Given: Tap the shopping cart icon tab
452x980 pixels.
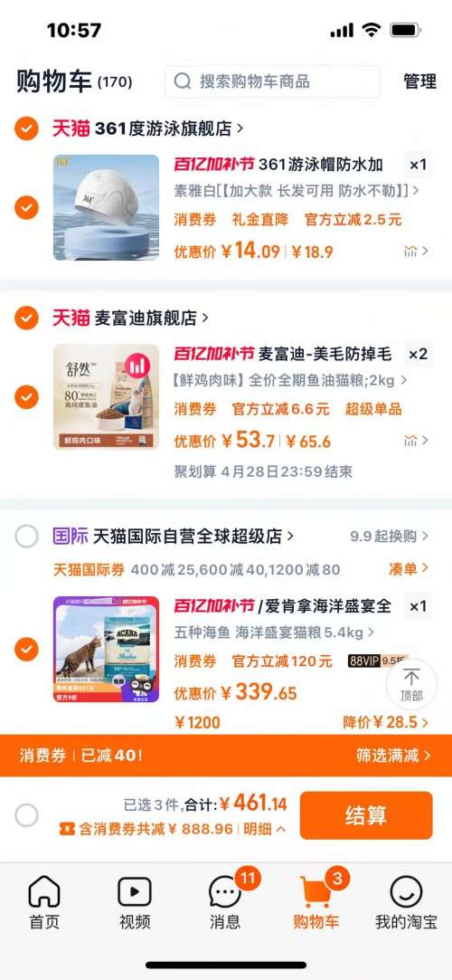Looking at the screenshot, I should (315, 891).
